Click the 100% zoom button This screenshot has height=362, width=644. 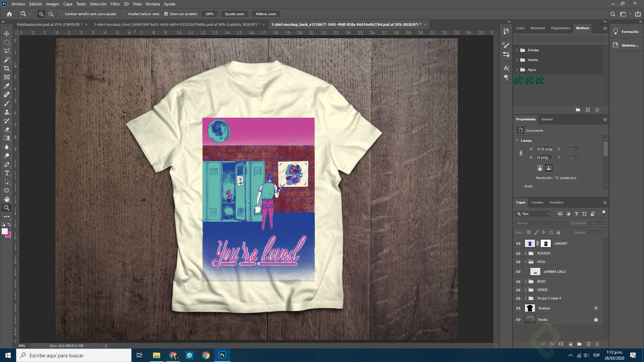(209, 14)
